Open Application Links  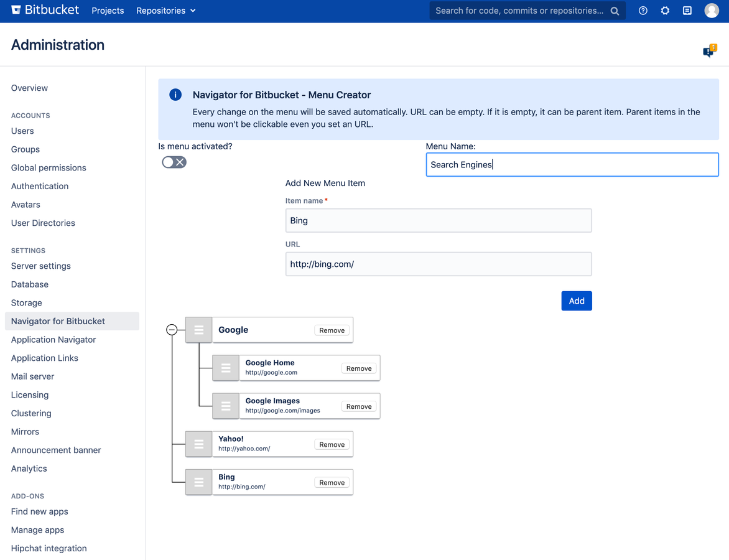[45, 358]
